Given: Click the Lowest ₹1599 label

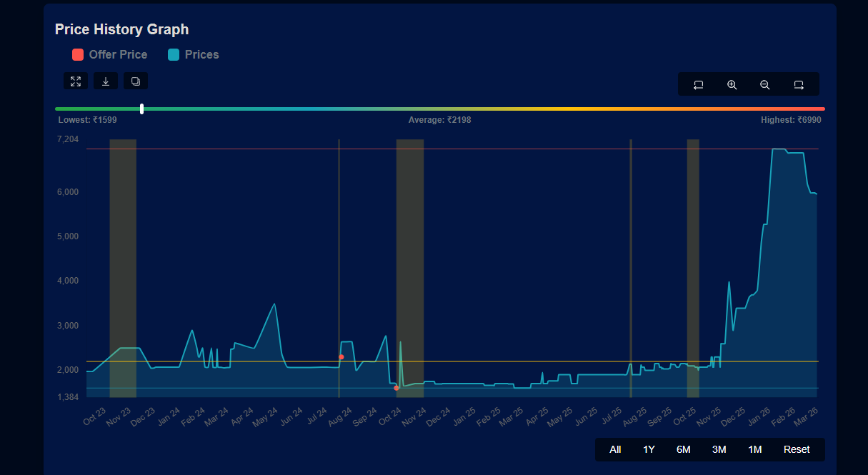Looking at the screenshot, I should (x=87, y=119).
